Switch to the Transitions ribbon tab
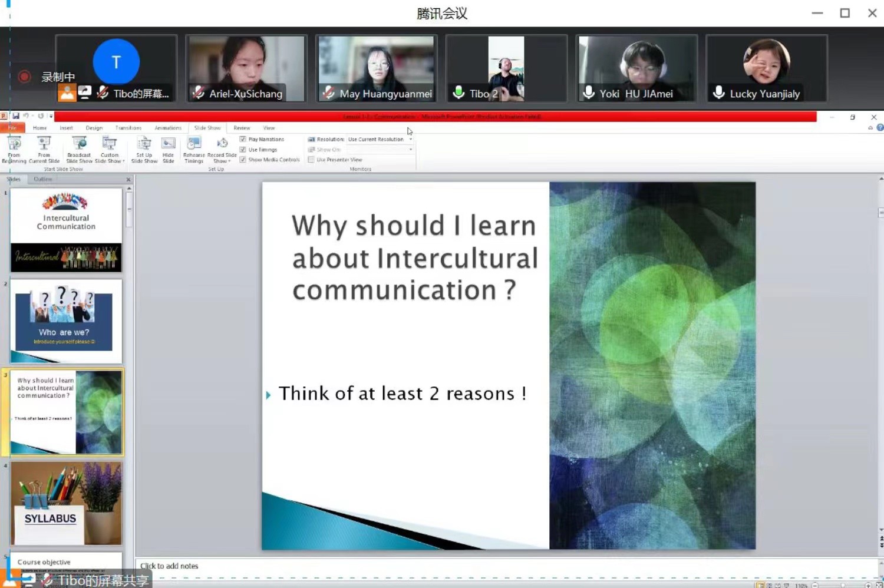 (x=128, y=128)
